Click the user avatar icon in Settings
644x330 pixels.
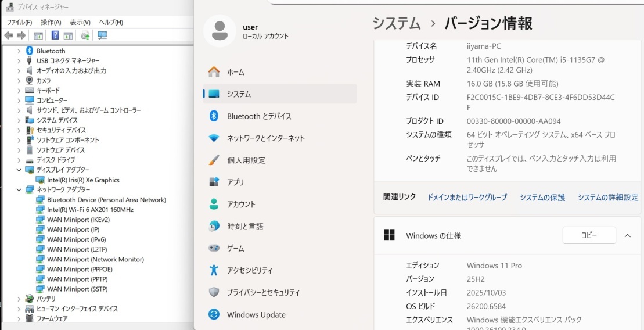[220, 31]
